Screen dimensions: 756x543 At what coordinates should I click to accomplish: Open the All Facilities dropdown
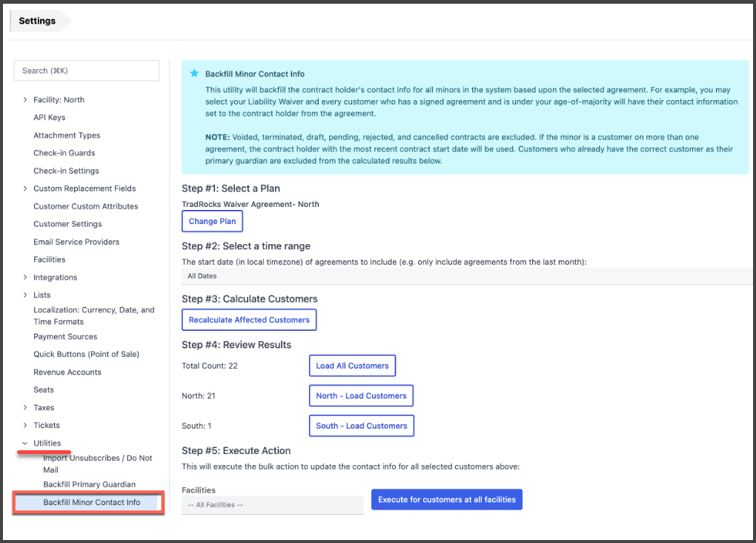pos(272,505)
